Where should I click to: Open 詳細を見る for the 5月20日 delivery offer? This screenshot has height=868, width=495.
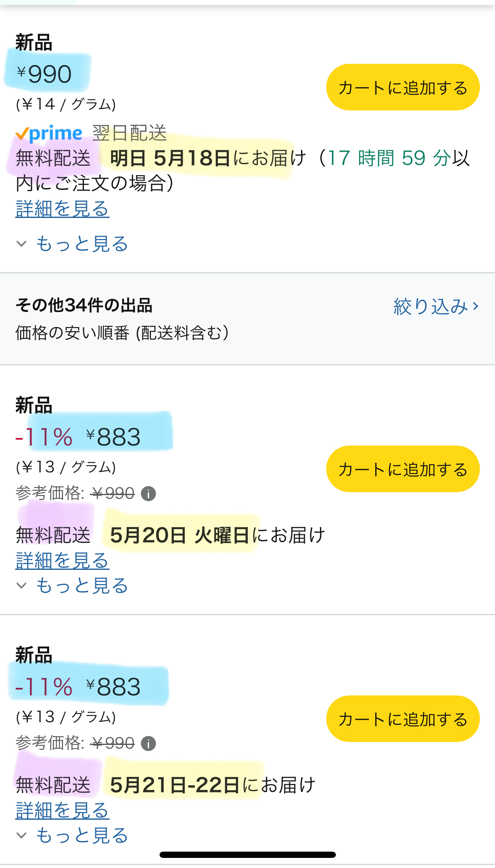62,561
